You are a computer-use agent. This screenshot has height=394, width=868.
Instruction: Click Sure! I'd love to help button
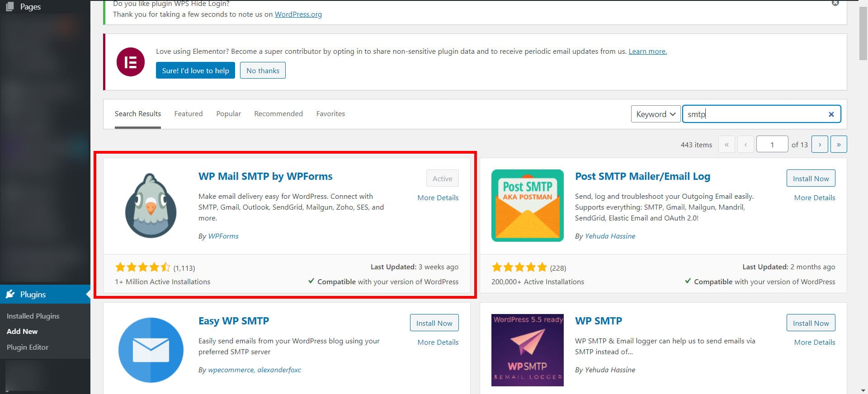click(195, 70)
